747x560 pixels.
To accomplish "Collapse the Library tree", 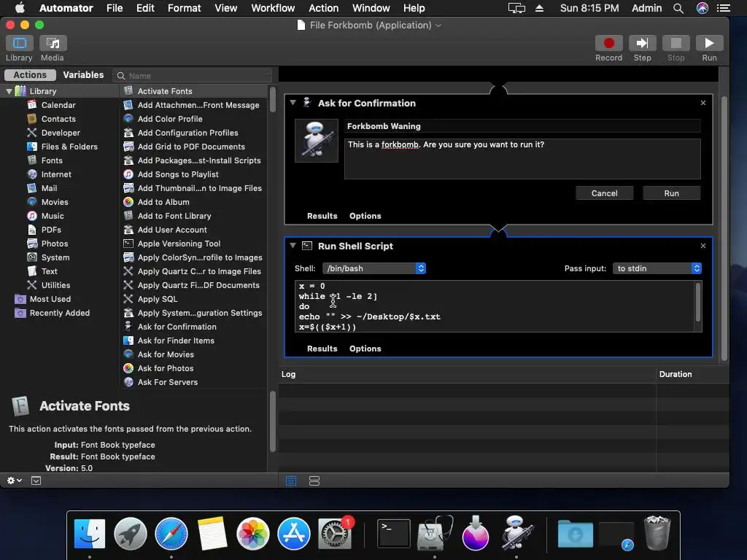I will tap(9, 91).
